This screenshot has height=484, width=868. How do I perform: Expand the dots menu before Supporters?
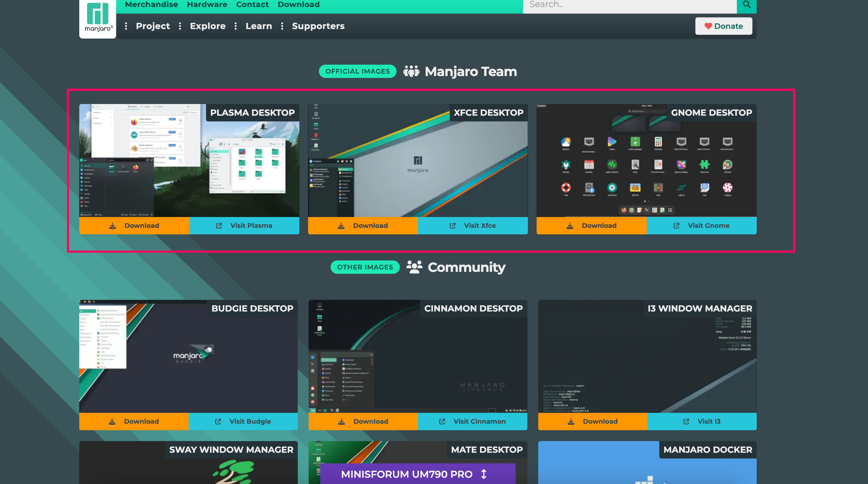[x=282, y=26]
